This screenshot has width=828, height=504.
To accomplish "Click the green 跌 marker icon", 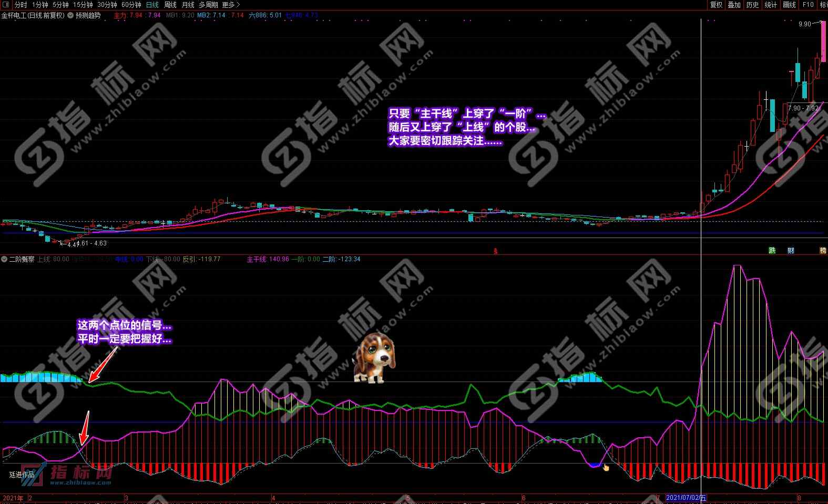I will coord(772,251).
